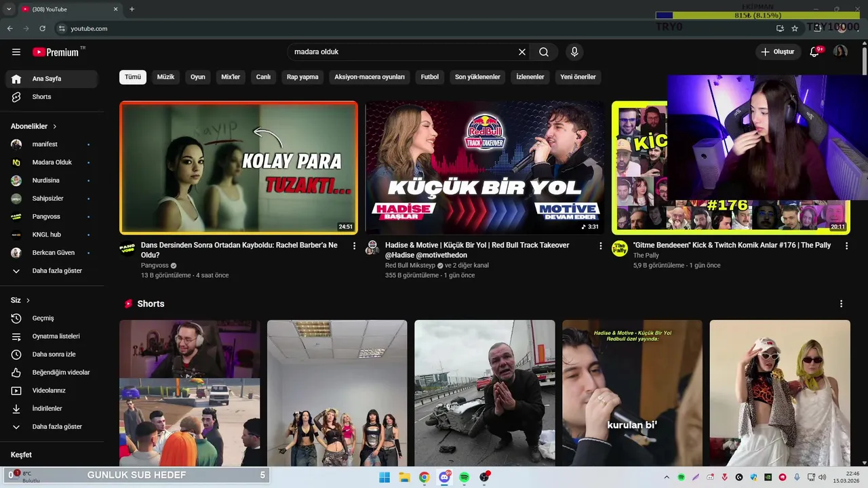
Task: Clear the search box text
Action: point(522,52)
